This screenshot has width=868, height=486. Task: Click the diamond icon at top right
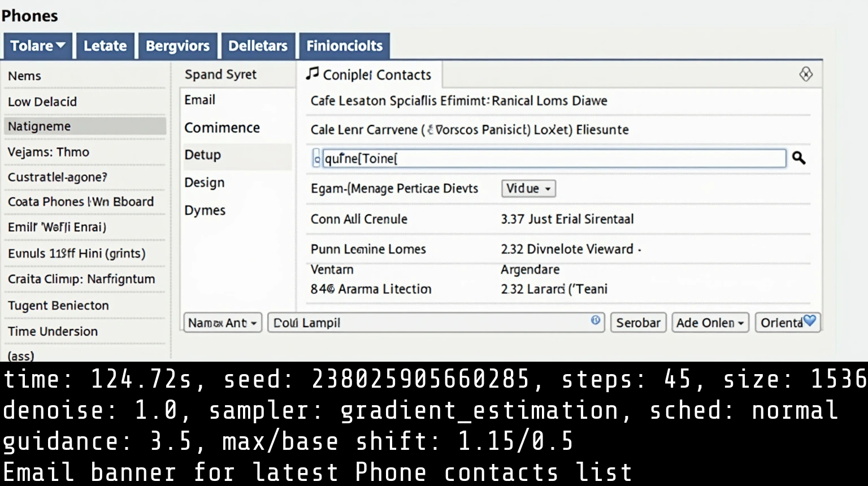pyautogui.click(x=806, y=74)
